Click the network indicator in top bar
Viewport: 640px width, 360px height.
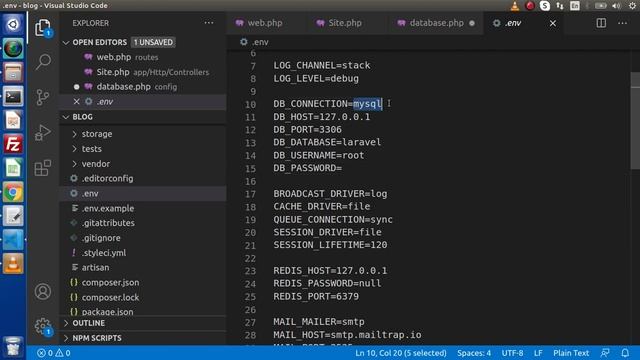click(560, 6)
